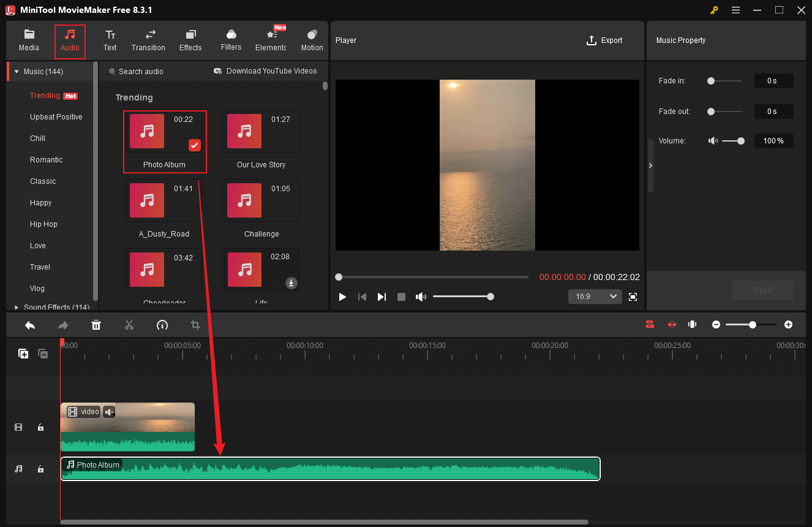The height and width of the screenshot is (527, 812).
Task: Collapse the Music category in the sidebar
Action: point(15,71)
